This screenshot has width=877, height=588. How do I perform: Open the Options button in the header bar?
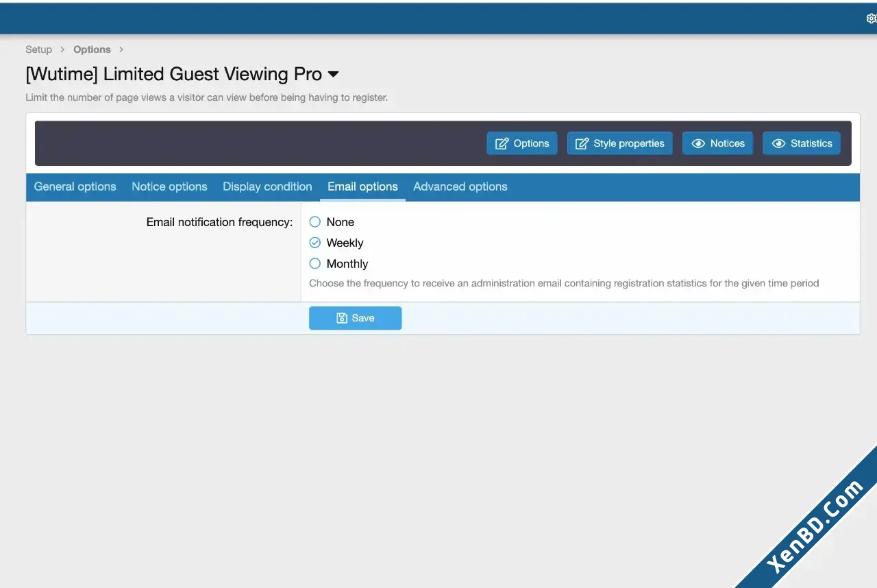pyautogui.click(x=522, y=143)
